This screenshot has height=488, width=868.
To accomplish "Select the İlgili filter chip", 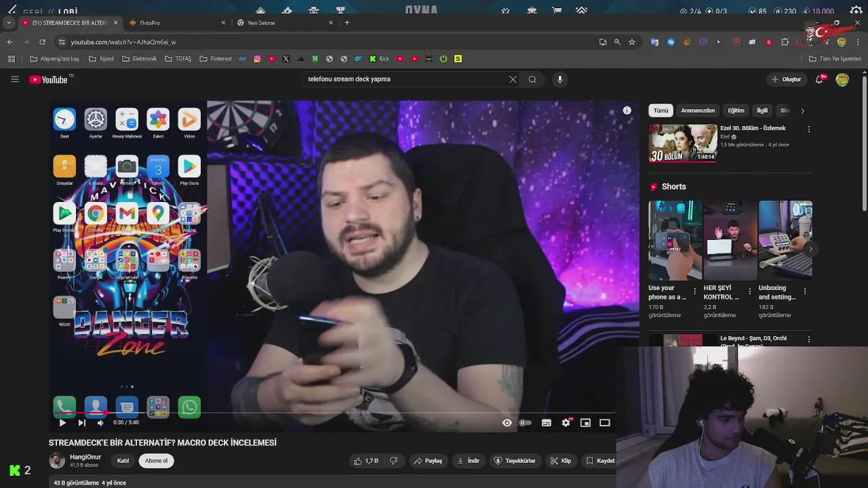I will 762,110.
